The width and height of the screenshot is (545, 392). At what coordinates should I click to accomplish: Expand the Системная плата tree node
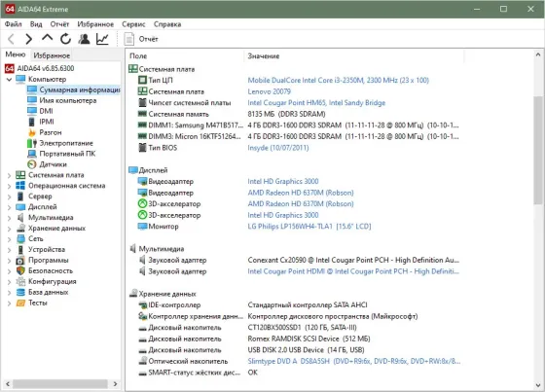click(x=9, y=175)
